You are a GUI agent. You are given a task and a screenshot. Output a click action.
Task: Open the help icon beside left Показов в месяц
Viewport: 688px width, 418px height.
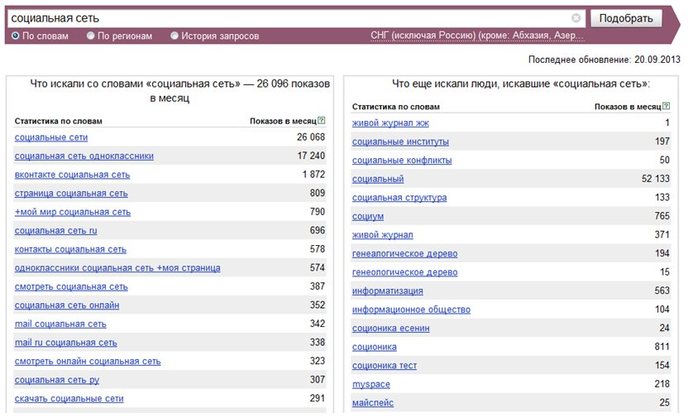tap(322, 120)
